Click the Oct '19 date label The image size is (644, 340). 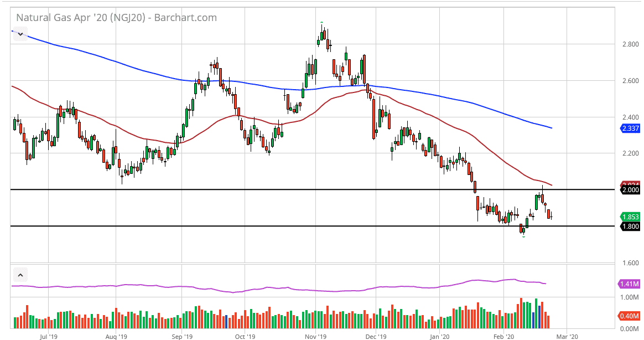pos(245,336)
